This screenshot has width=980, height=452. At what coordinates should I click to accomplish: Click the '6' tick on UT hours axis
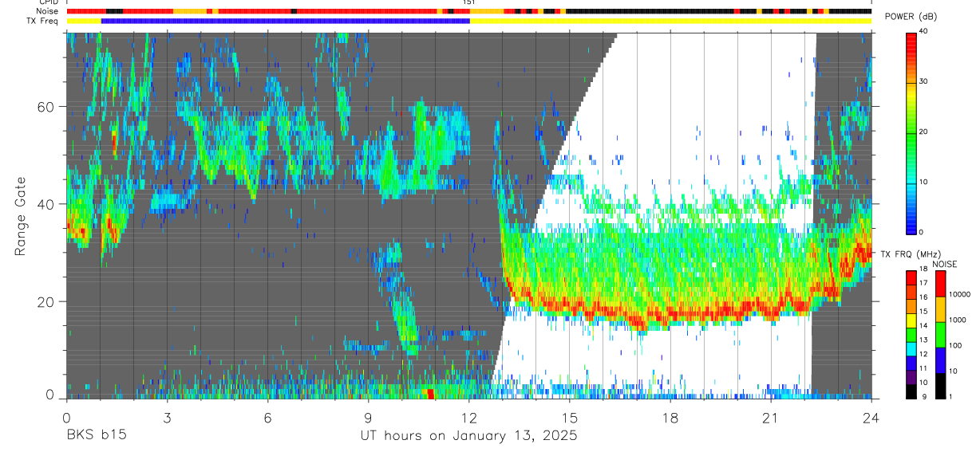click(267, 419)
